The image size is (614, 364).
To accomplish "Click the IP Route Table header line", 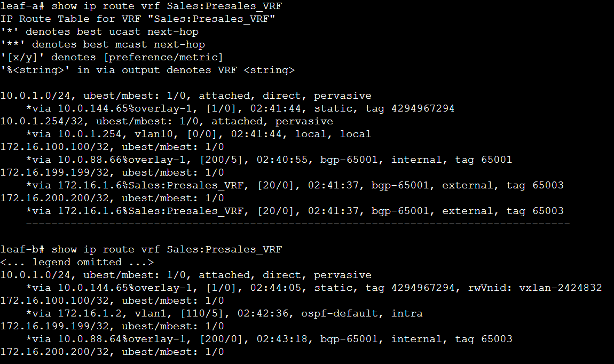I will (x=141, y=19).
